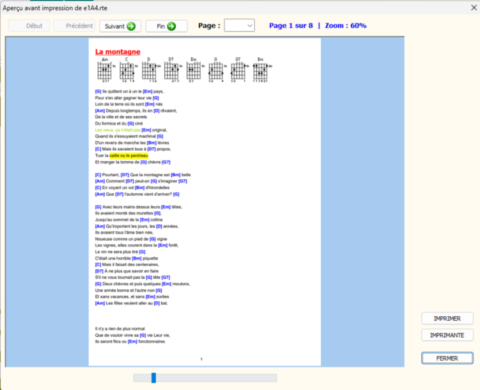Click the Page 1 sur 8 indicator
Image resolution: width=480 pixels, height=390 pixels.
(291, 26)
